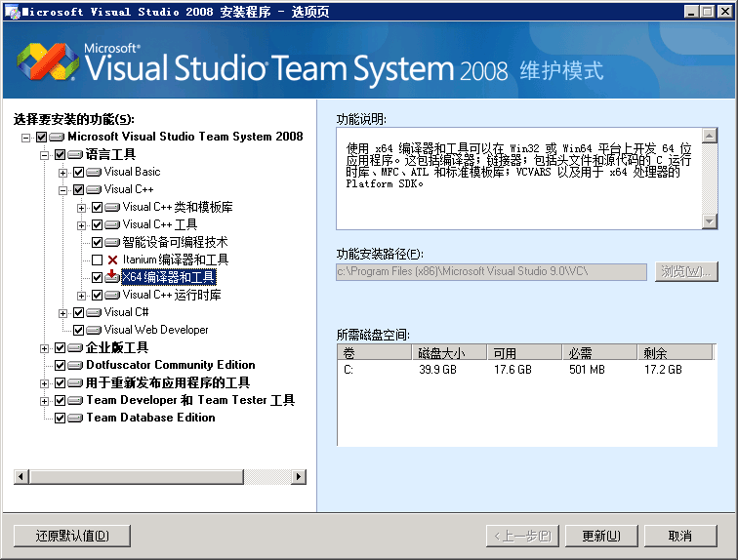The width and height of the screenshot is (738, 560).
Task: Uncheck the Visual C# checkbox
Action: [x=79, y=312]
